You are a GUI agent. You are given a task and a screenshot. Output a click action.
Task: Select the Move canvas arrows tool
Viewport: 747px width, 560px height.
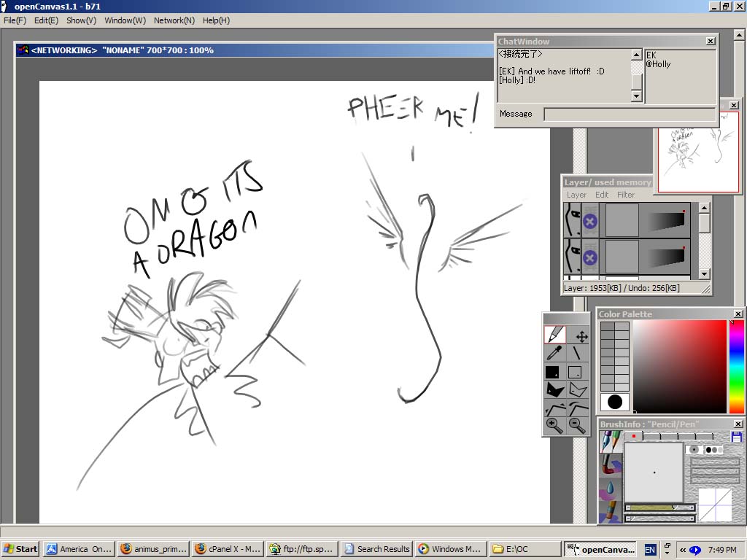(581, 336)
